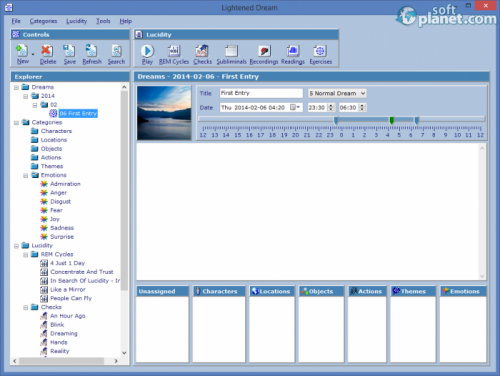Click the sleep start slider handle
The image size is (500, 376).
click(336, 120)
